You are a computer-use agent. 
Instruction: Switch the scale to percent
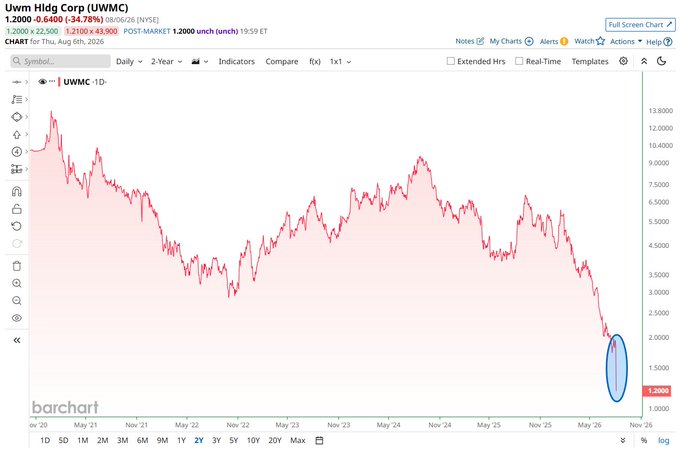click(x=644, y=440)
